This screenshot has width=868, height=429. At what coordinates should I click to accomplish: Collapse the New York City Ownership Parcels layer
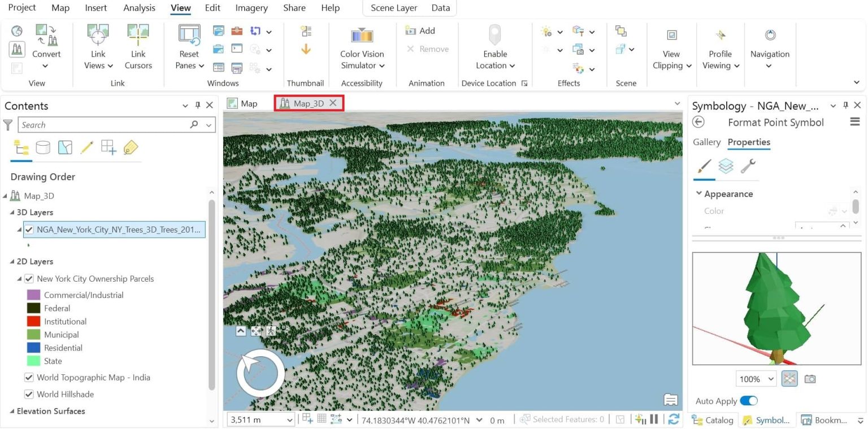tap(20, 278)
